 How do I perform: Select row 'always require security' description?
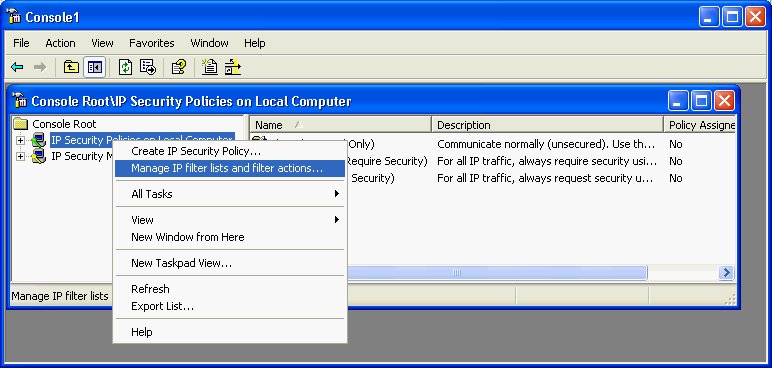tap(547, 161)
